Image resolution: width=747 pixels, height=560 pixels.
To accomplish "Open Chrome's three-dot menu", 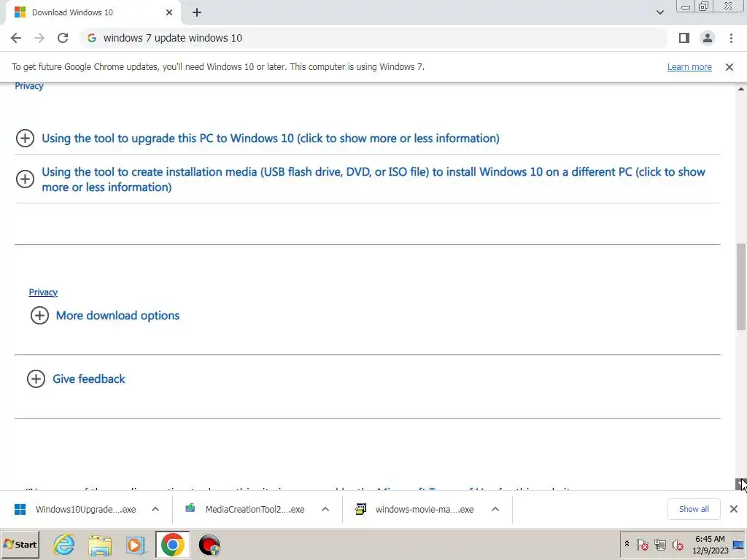I will pos(731,38).
